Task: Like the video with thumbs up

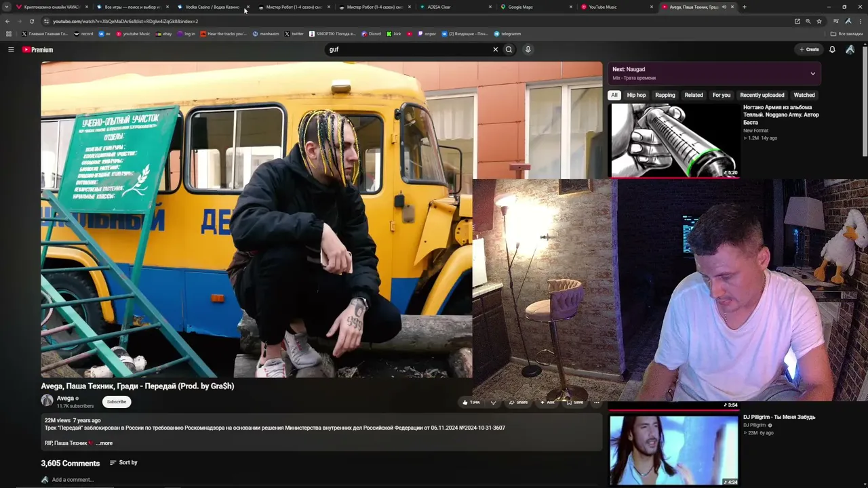Action: (x=471, y=402)
